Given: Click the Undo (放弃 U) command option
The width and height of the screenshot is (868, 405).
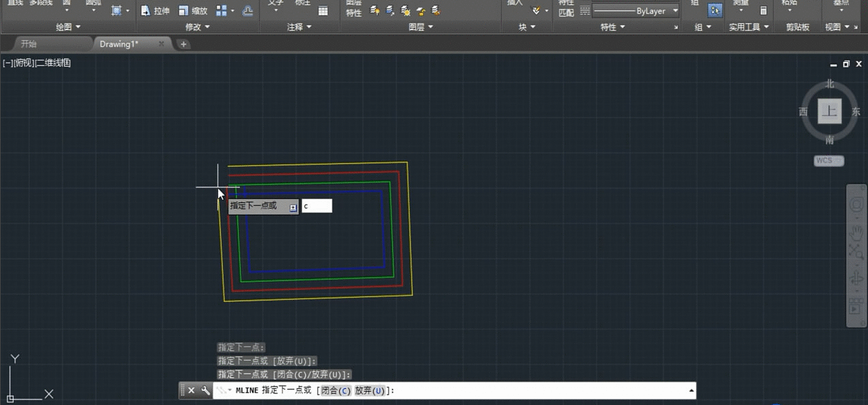Looking at the screenshot, I should coord(369,391).
